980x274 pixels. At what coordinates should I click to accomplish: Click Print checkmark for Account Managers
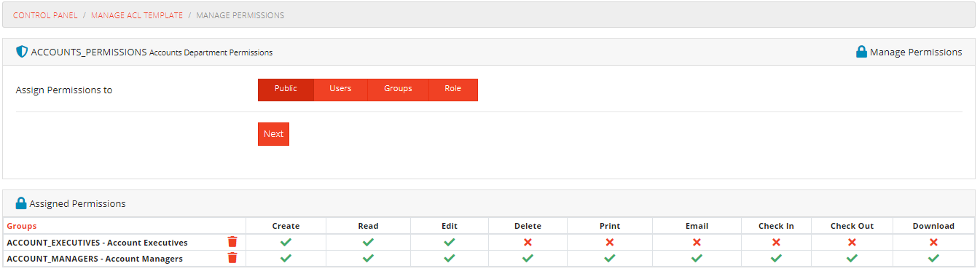pyautogui.click(x=610, y=258)
